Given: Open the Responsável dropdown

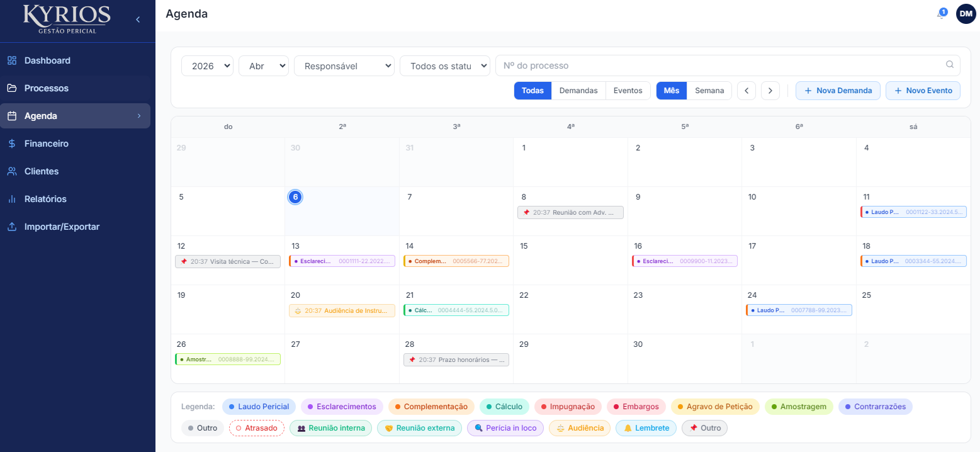Looking at the screenshot, I should tap(344, 65).
